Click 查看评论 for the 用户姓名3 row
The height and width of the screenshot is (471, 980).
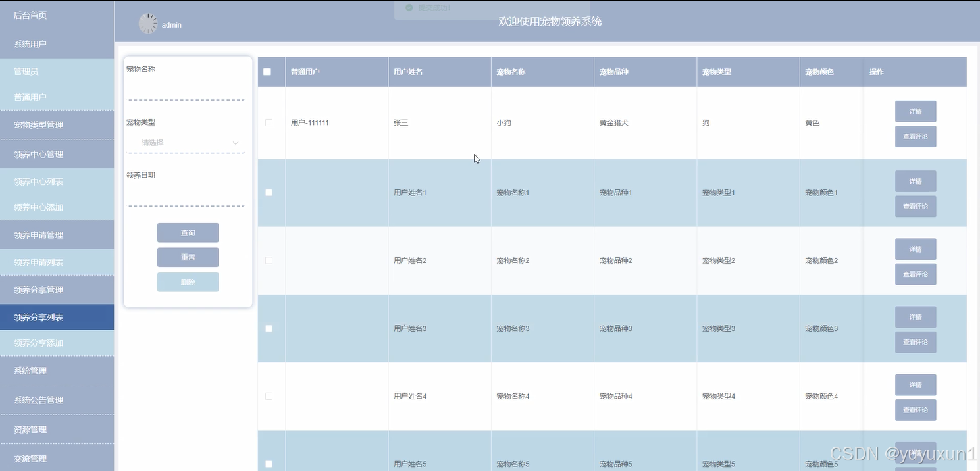[916, 342]
